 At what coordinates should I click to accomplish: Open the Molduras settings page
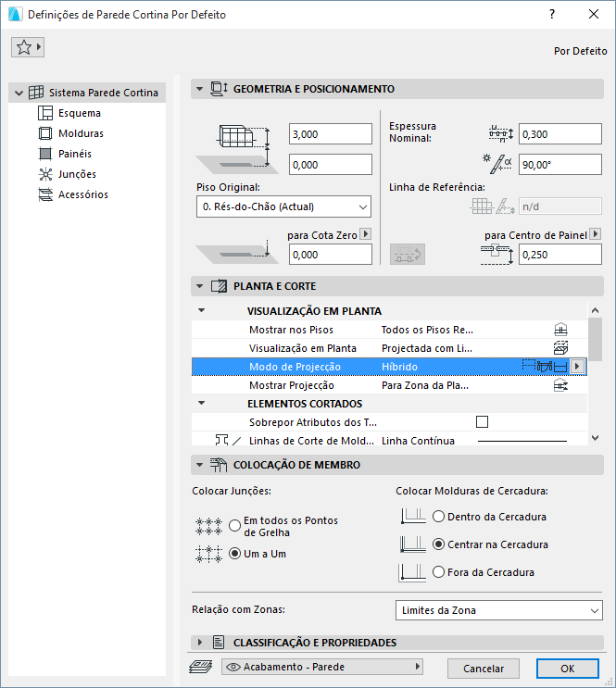coord(81,133)
